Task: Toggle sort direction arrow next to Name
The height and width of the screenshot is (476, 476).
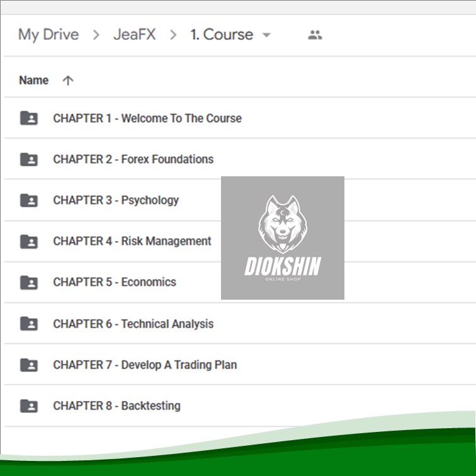Action: 68,81
